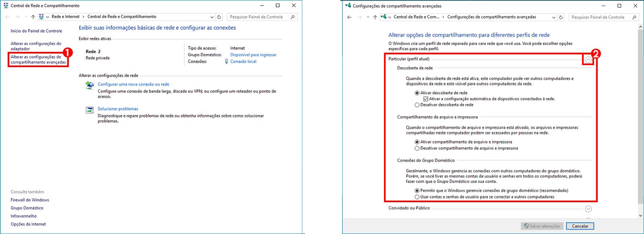Viewport: 644px width, 234px height.
Task: Click sharing icon in Configurações address bar
Action: (384, 17)
